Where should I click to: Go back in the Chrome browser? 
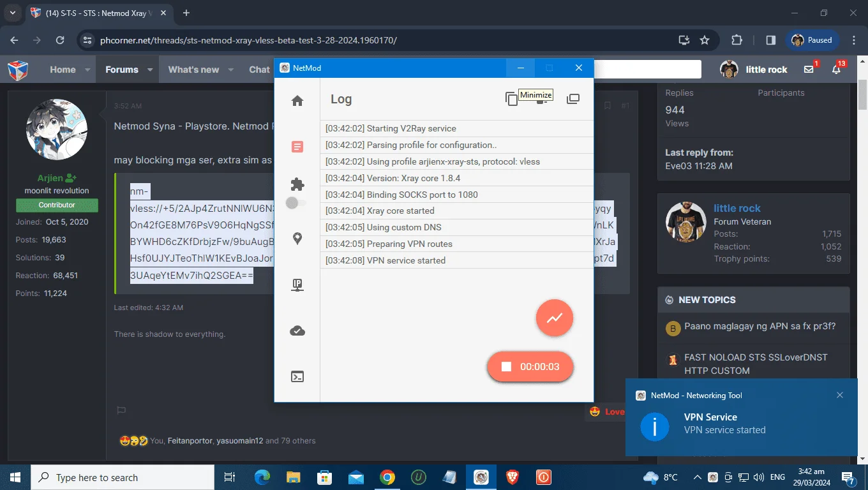coord(15,40)
